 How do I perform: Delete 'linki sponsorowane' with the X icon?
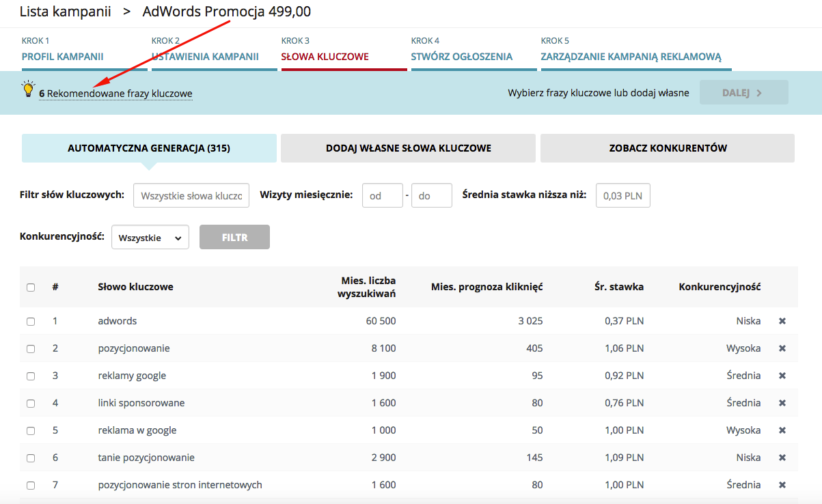[x=782, y=403]
